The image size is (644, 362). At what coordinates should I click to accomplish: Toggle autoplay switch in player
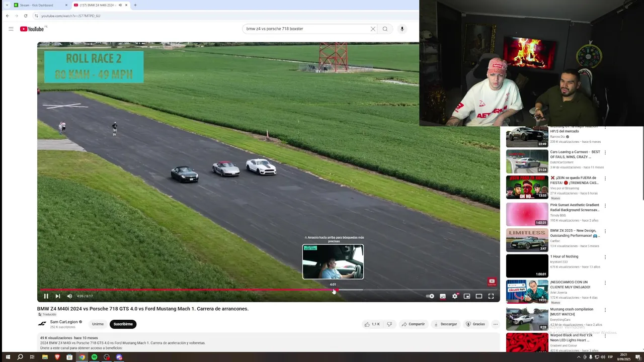(x=430, y=296)
